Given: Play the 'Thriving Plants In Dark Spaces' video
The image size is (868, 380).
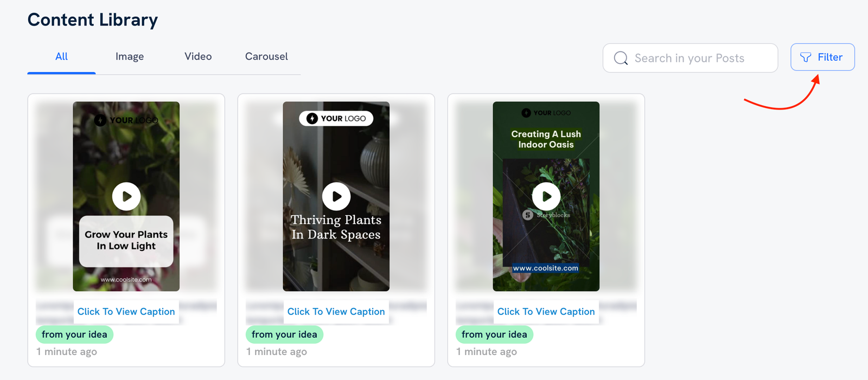Looking at the screenshot, I should click(x=336, y=196).
